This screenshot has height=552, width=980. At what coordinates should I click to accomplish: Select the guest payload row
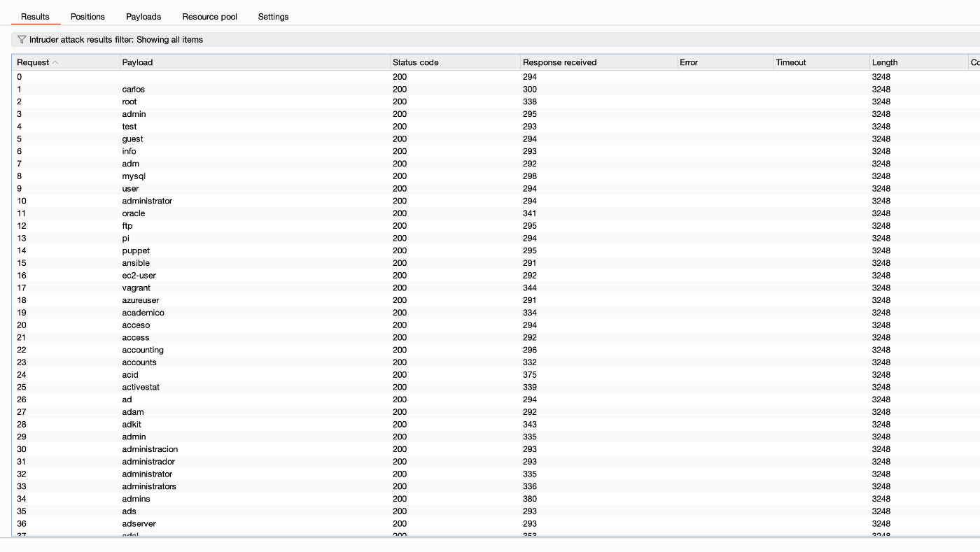496,139
